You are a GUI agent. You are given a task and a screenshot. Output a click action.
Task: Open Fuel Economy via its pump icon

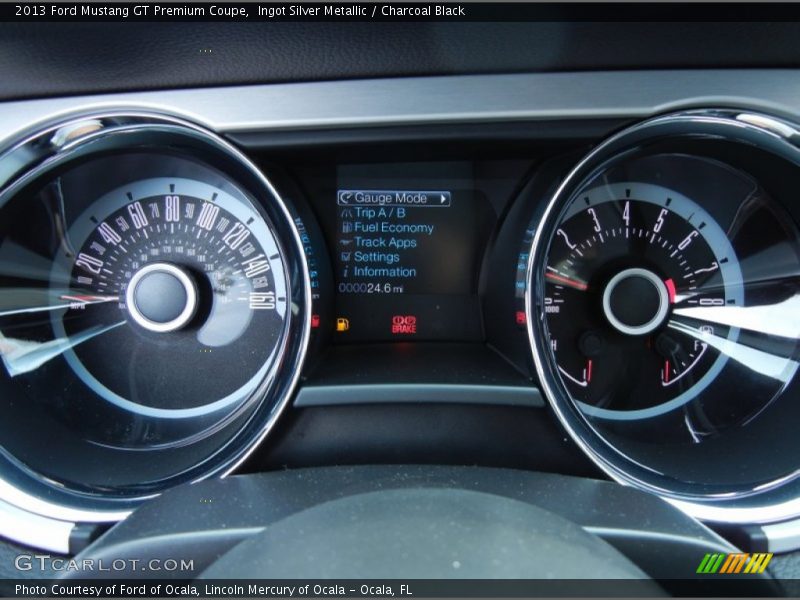click(x=345, y=228)
